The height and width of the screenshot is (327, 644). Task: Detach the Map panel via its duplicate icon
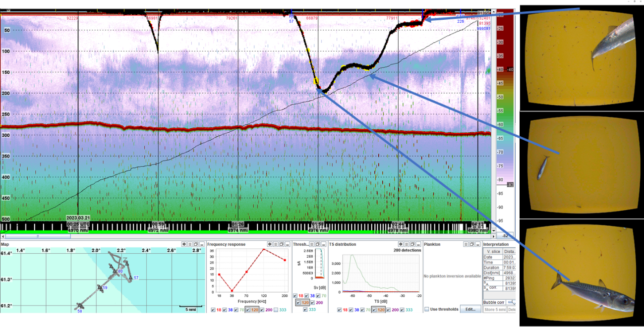click(x=196, y=244)
